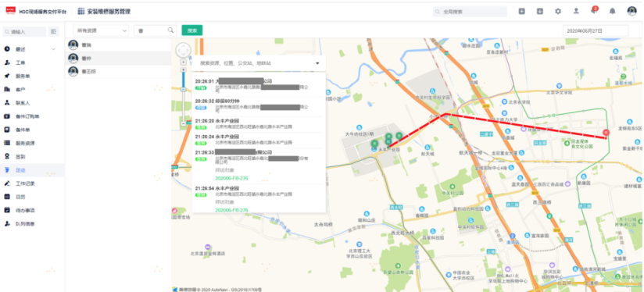Click the green 搜索 button
This screenshot has width=644, height=292.
click(x=191, y=30)
